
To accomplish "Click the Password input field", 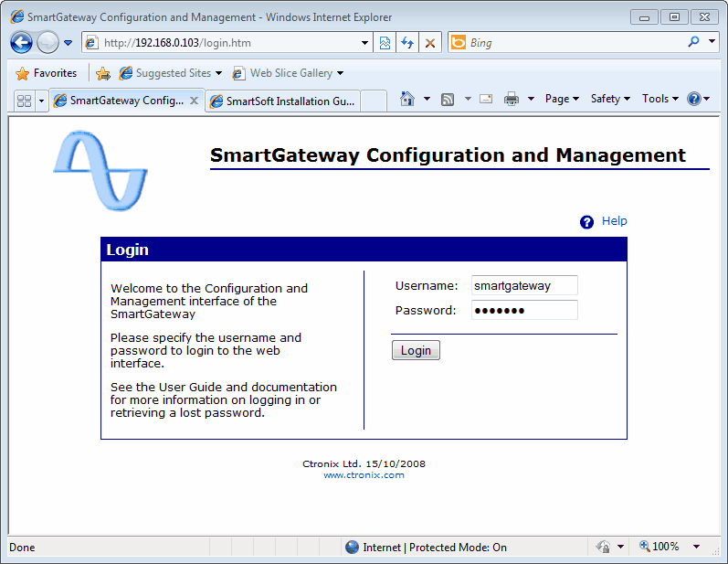I will [524, 310].
